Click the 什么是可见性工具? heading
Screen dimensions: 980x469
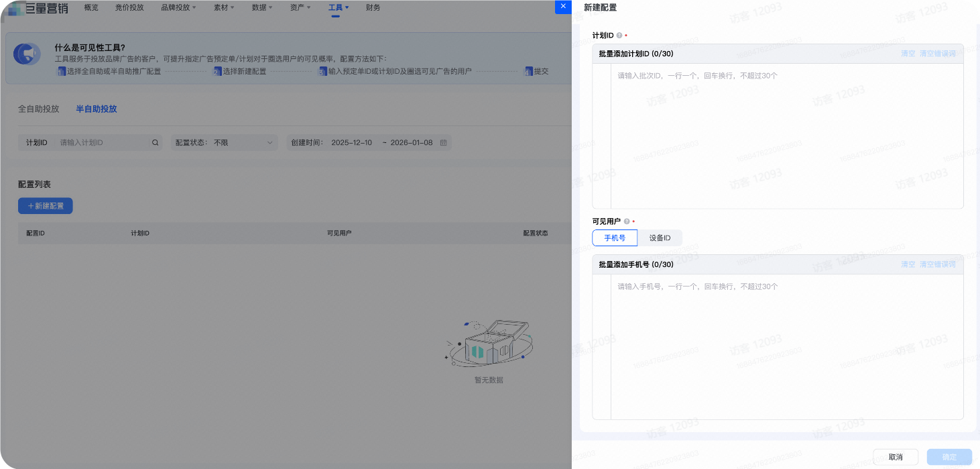coord(90,48)
